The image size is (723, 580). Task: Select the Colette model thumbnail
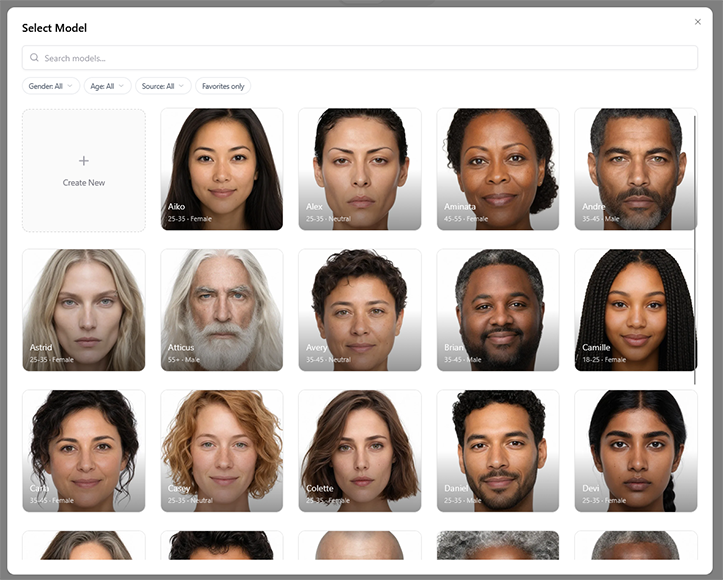pyautogui.click(x=360, y=451)
